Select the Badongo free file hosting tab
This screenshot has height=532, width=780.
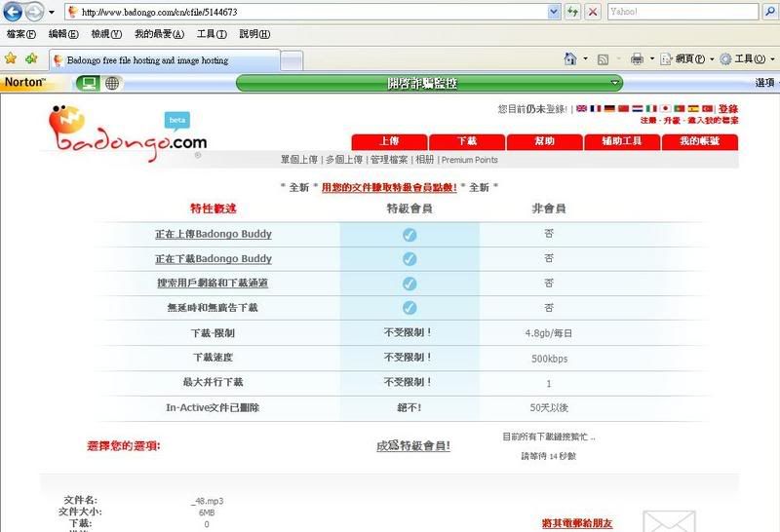pos(164,60)
